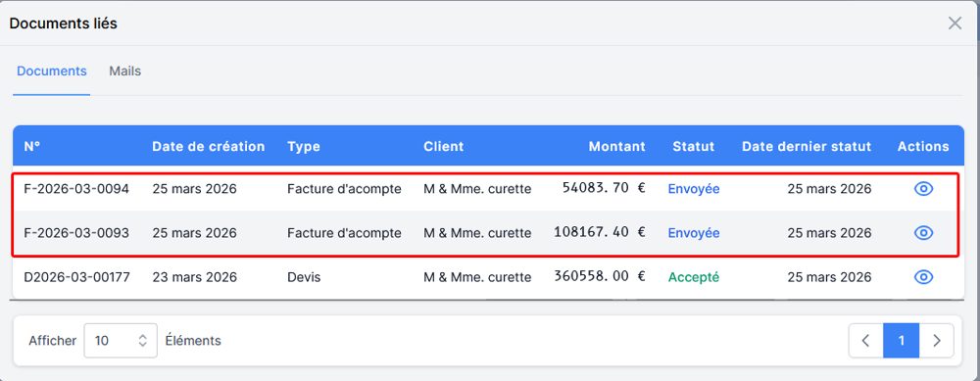This screenshot has height=381, width=980.
Task: Go to previous page arrow
Action: (x=865, y=341)
